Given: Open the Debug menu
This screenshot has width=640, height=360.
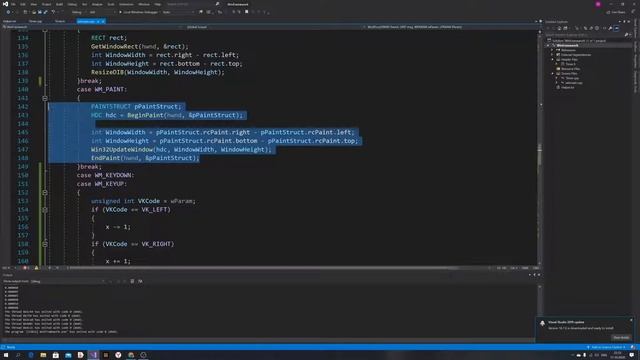Looking at the screenshot, I should point(72,4).
